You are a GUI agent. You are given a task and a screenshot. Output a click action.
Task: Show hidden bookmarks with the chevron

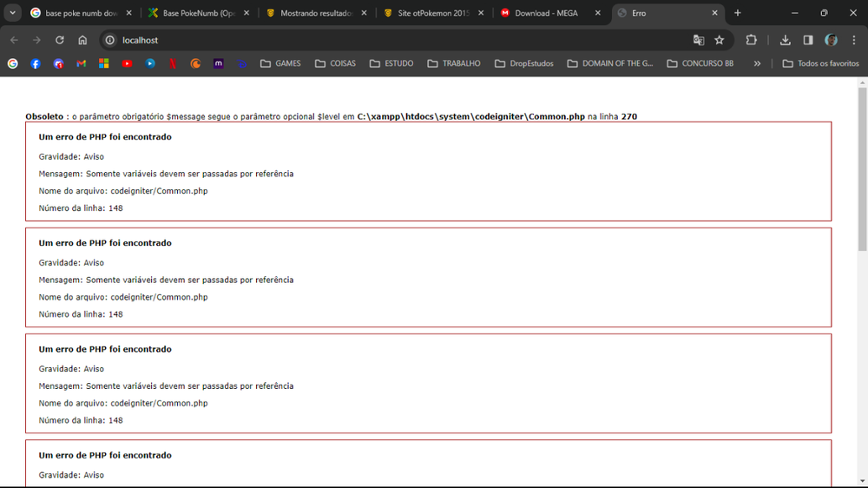point(757,63)
